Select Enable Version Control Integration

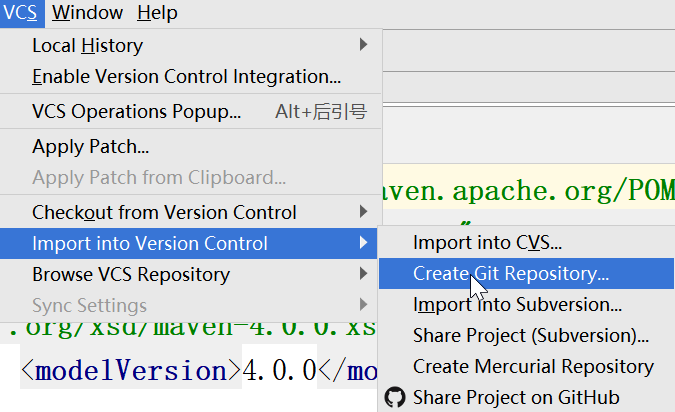coord(186,76)
